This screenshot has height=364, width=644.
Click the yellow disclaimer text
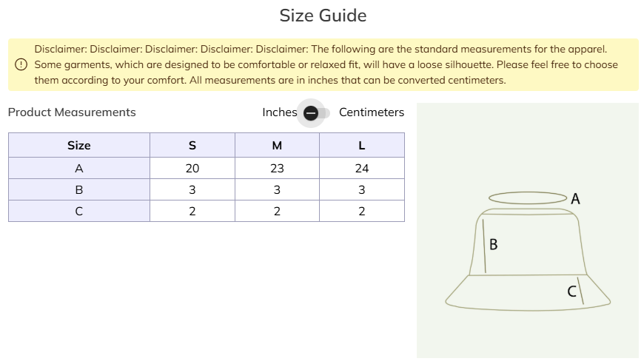point(326,64)
